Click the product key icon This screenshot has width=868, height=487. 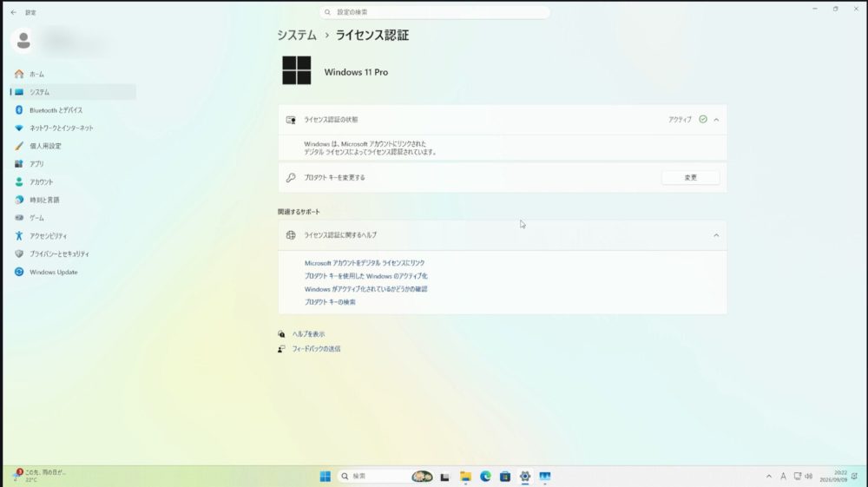point(291,178)
